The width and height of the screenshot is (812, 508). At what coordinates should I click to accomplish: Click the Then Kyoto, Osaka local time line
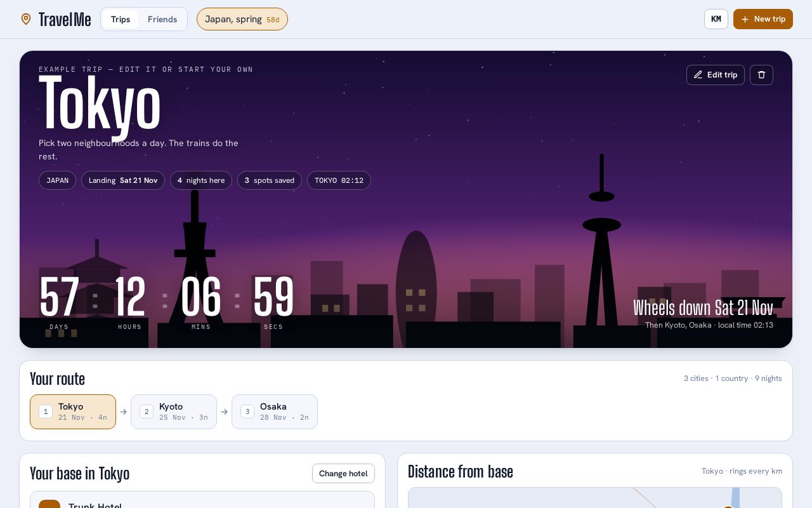(x=709, y=325)
